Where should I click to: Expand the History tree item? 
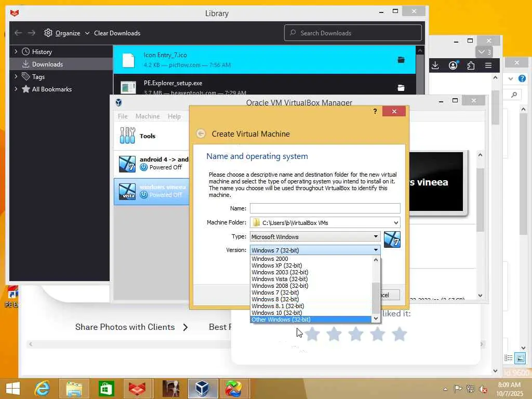16,51
